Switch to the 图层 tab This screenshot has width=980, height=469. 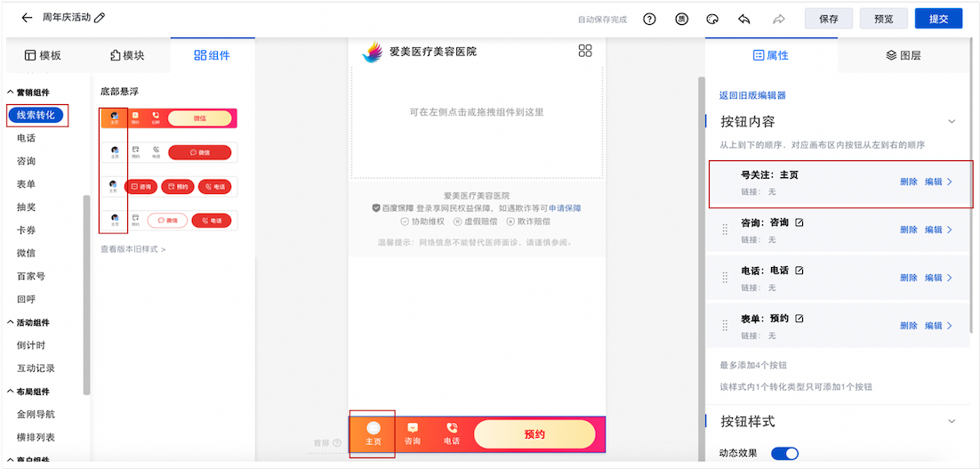[x=903, y=55]
